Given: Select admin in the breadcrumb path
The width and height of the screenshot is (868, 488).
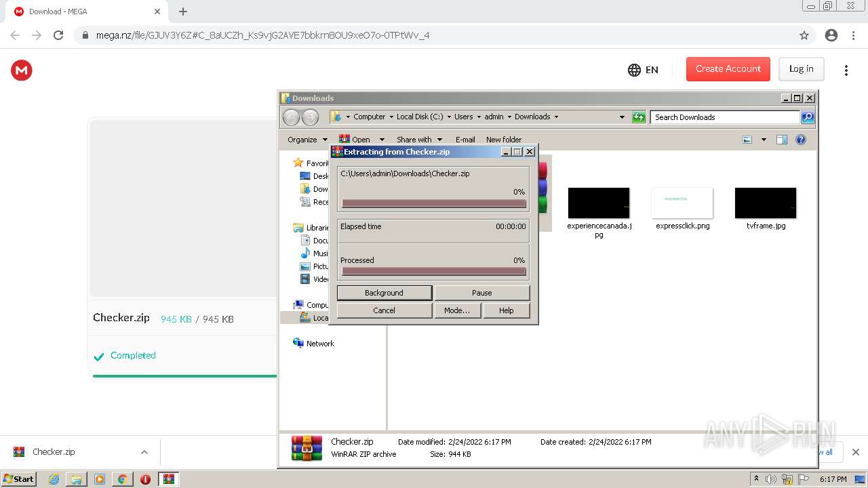Looking at the screenshot, I should tap(494, 117).
